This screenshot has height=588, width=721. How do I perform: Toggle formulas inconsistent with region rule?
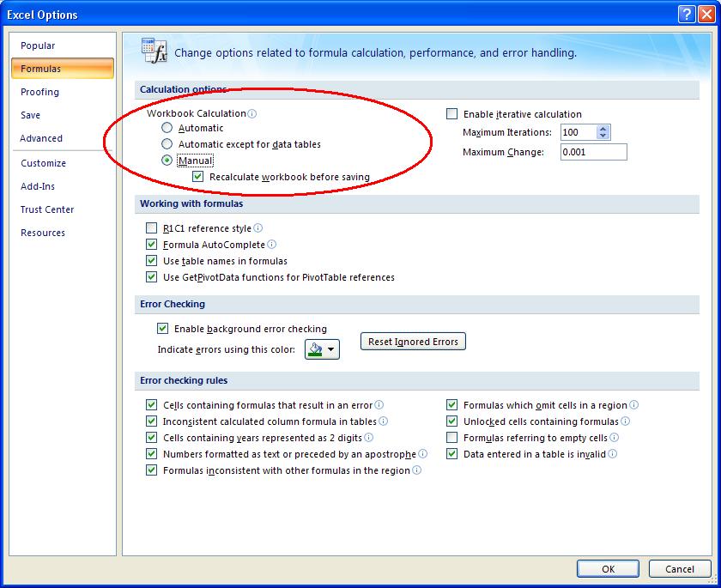point(151,470)
